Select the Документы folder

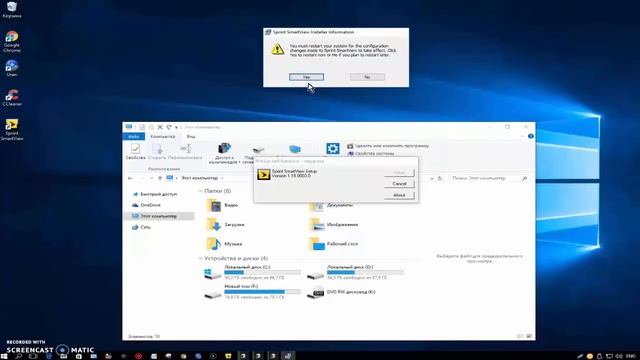[x=331, y=205]
